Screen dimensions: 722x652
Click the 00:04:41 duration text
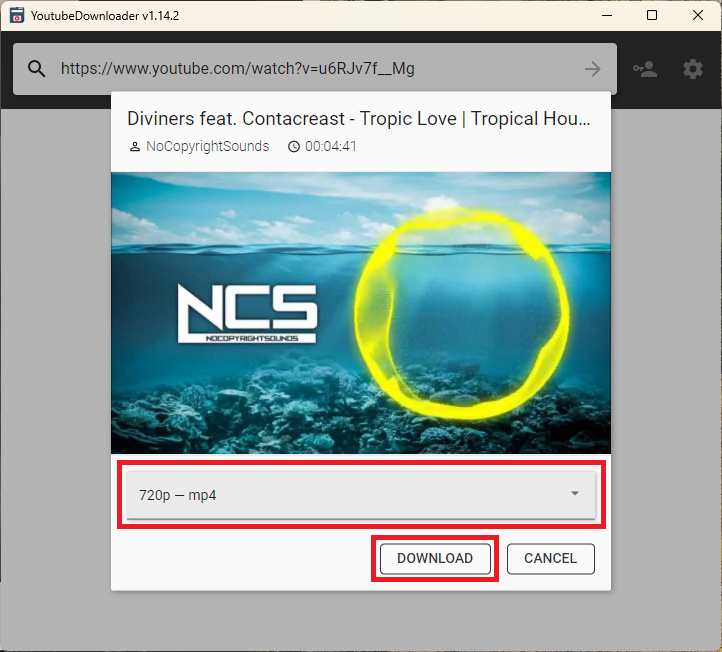tap(331, 146)
